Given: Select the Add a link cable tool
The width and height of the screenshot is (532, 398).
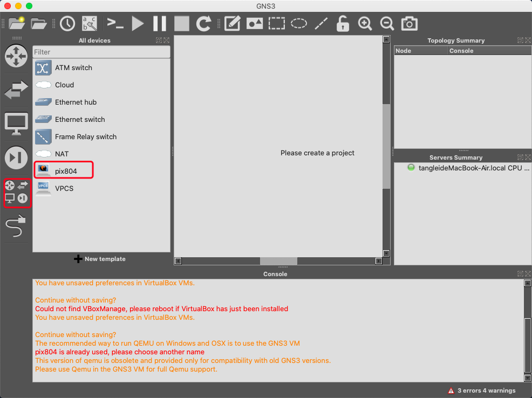Looking at the screenshot, I should click(16, 226).
